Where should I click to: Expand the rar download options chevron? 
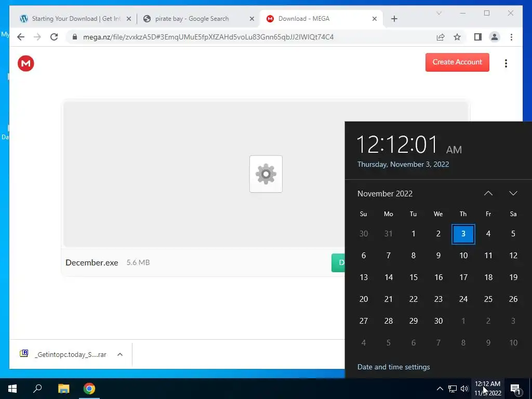point(120,354)
